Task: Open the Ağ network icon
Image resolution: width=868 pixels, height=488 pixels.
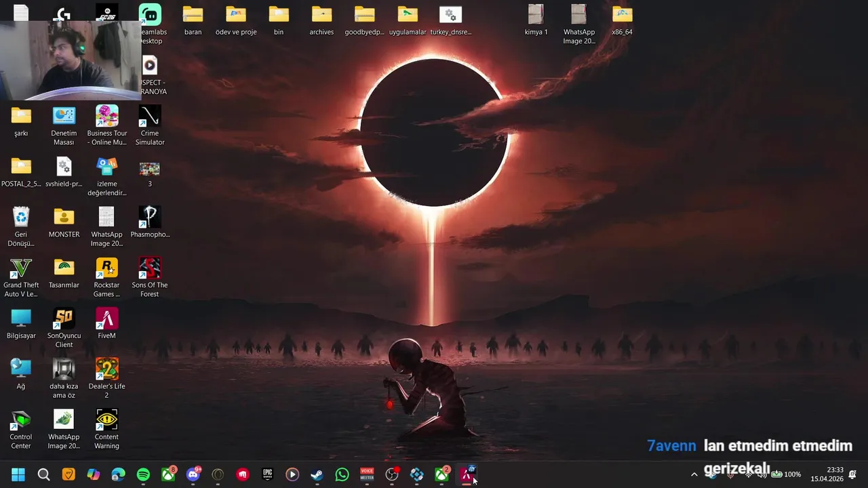Action: (x=21, y=375)
